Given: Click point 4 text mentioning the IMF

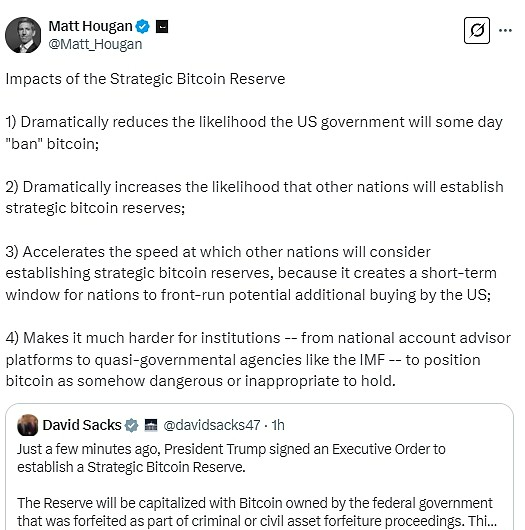Looking at the screenshot, I should click(258, 359).
